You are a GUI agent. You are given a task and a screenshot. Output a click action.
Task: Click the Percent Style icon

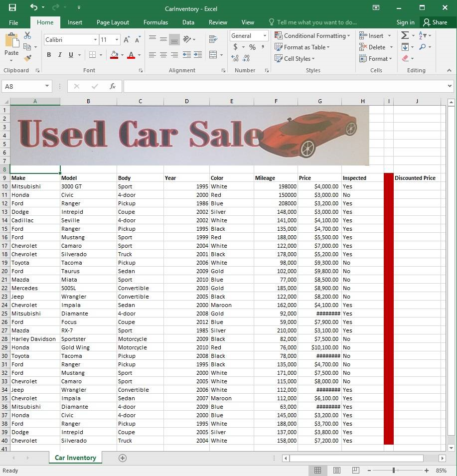[x=252, y=47]
